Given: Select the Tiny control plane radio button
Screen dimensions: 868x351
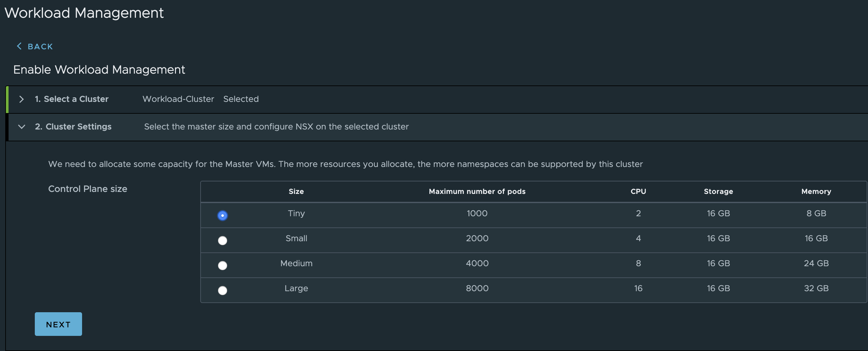Looking at the screenshot, I should click(x=222, y=216).
